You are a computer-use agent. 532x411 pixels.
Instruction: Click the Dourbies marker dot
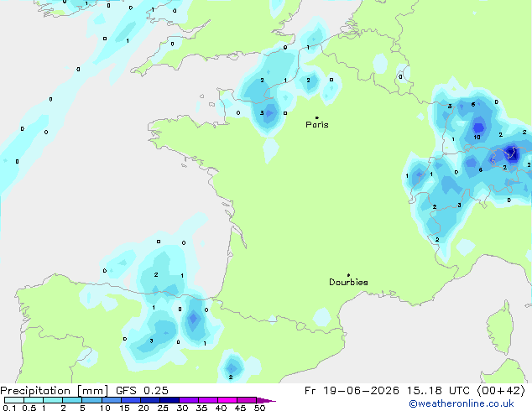(348, 275)
